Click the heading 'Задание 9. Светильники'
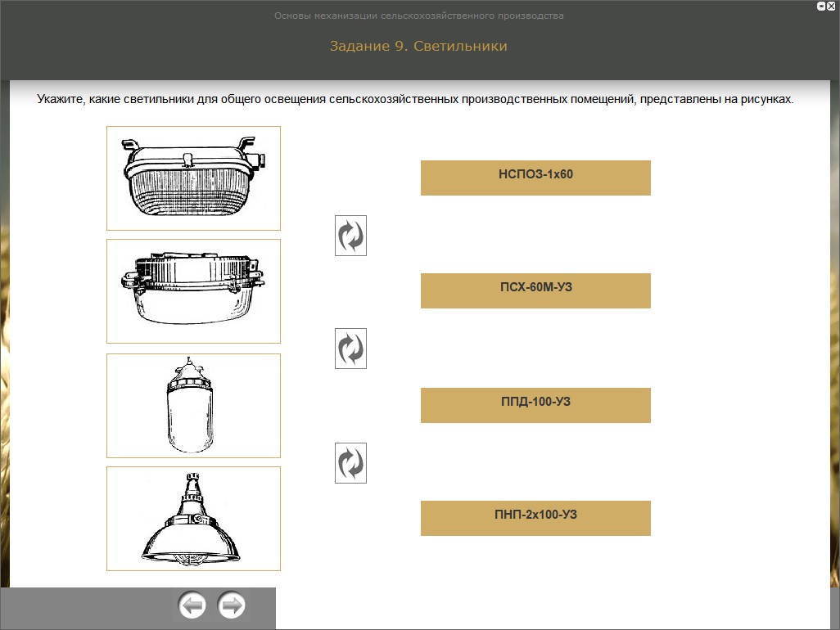 (x=418, y=46)
